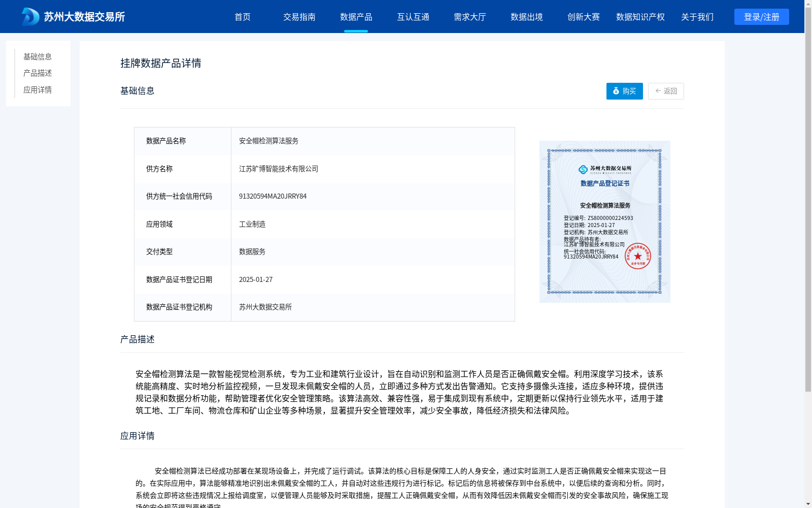Open the 交易指南 menu item
Viewport: 812px width, 508px height.
299,17
